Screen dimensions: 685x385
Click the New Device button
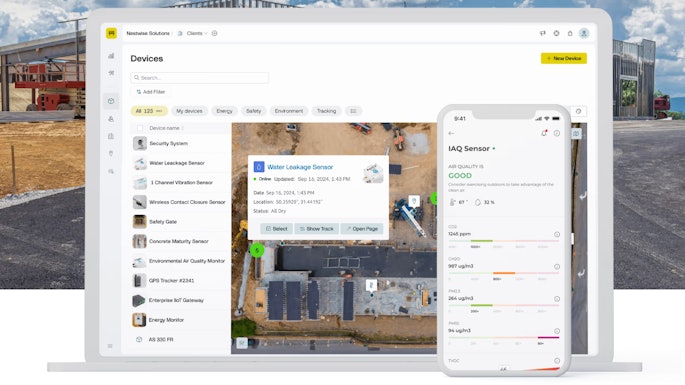(x=564, y=58)
